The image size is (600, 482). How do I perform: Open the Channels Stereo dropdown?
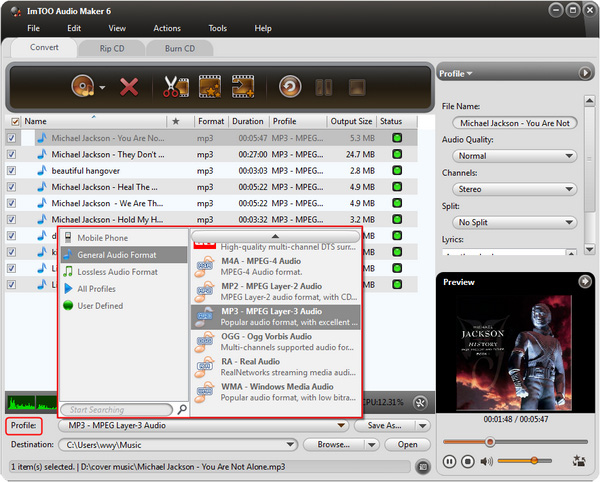515,189
